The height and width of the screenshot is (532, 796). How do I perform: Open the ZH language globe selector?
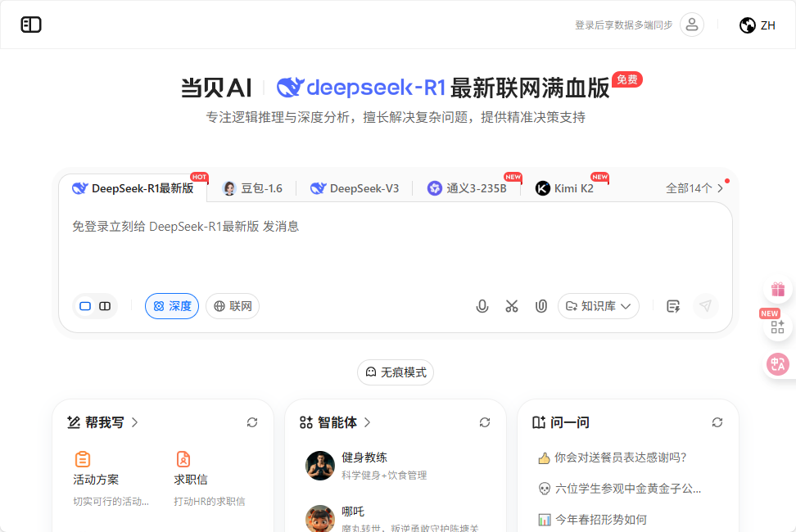pyautogui.click(x=758, y=25)
